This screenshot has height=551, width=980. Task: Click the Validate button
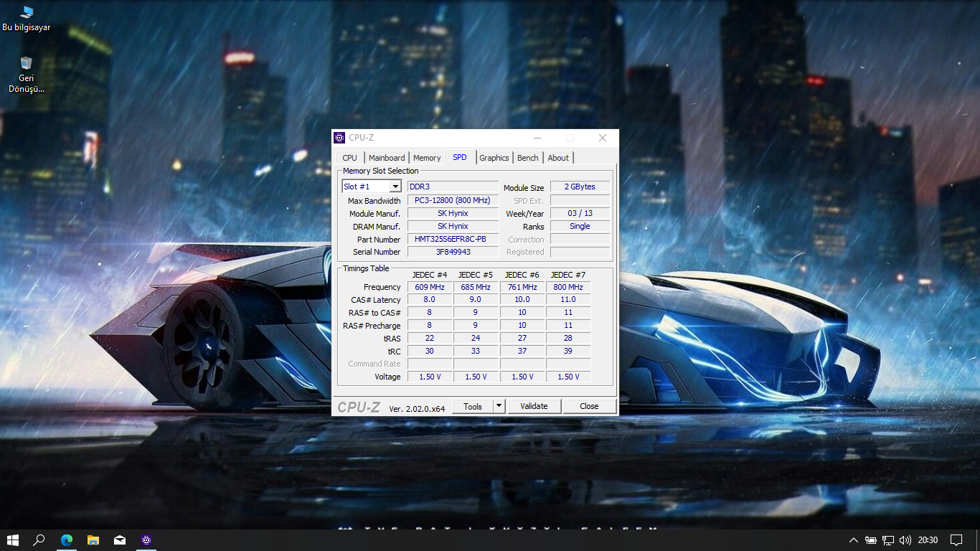pyautogui.click(x=534, y=406)
